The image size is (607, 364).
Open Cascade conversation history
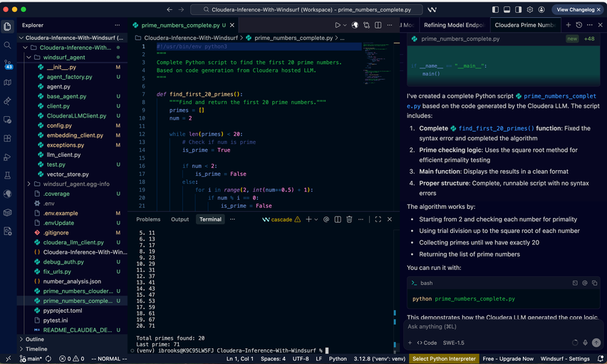pos(579,25)
